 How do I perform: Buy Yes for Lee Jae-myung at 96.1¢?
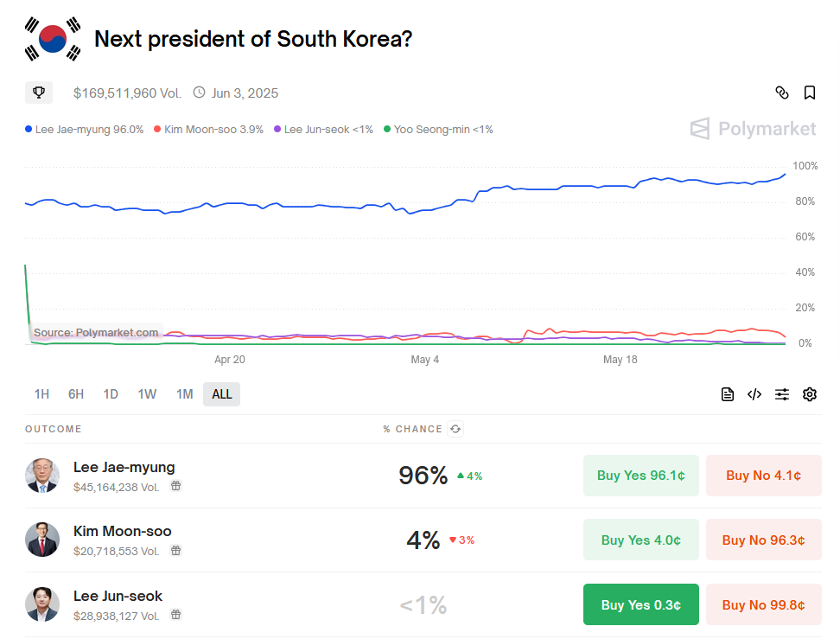coord(641,476)
